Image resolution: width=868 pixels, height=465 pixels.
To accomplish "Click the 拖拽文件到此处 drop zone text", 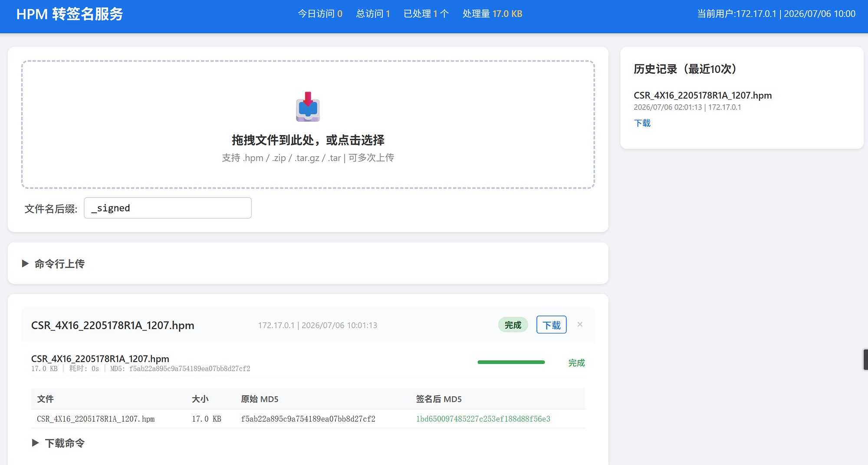I will (308, 140).
